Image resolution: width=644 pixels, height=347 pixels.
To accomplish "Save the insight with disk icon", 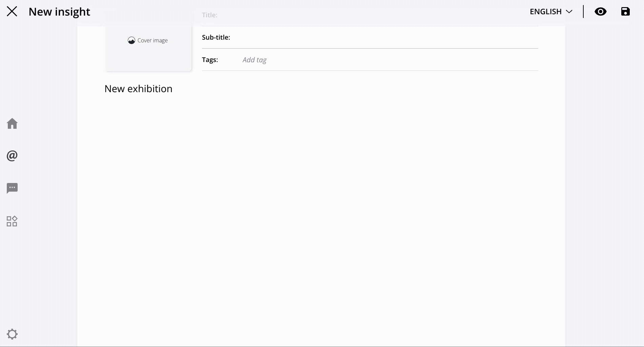I will click(625, 12).
